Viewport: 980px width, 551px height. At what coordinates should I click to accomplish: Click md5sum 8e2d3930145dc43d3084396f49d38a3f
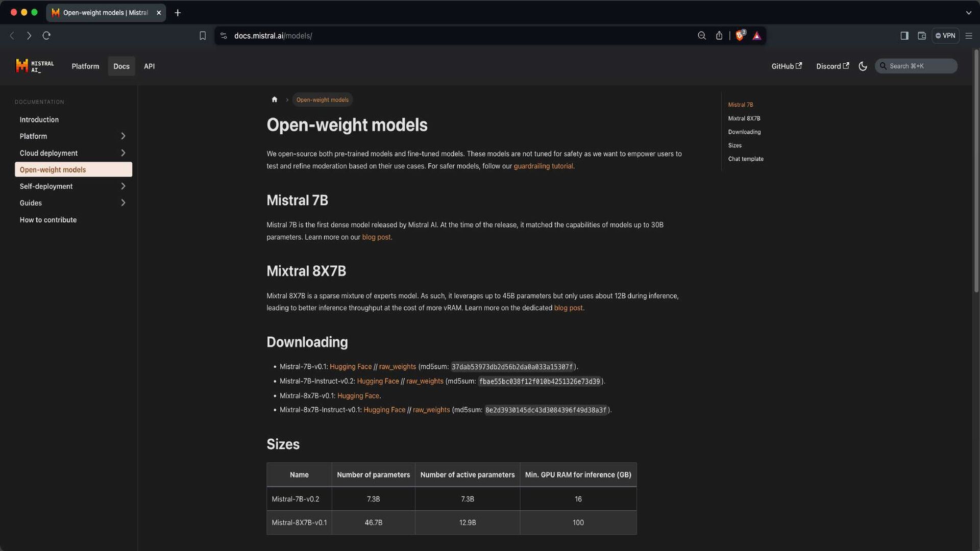[x=546, y=410]
